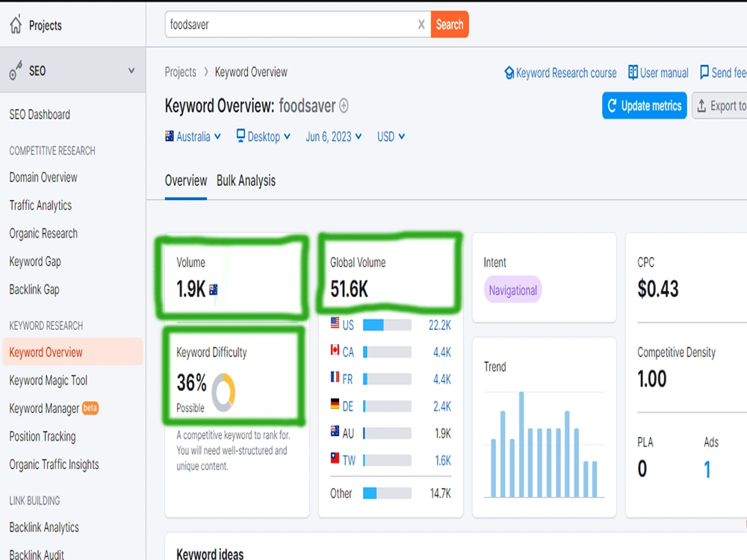Screen dimensions: 747x560
Task: Click the export upload arrow icon
Action: coord(701,106)
